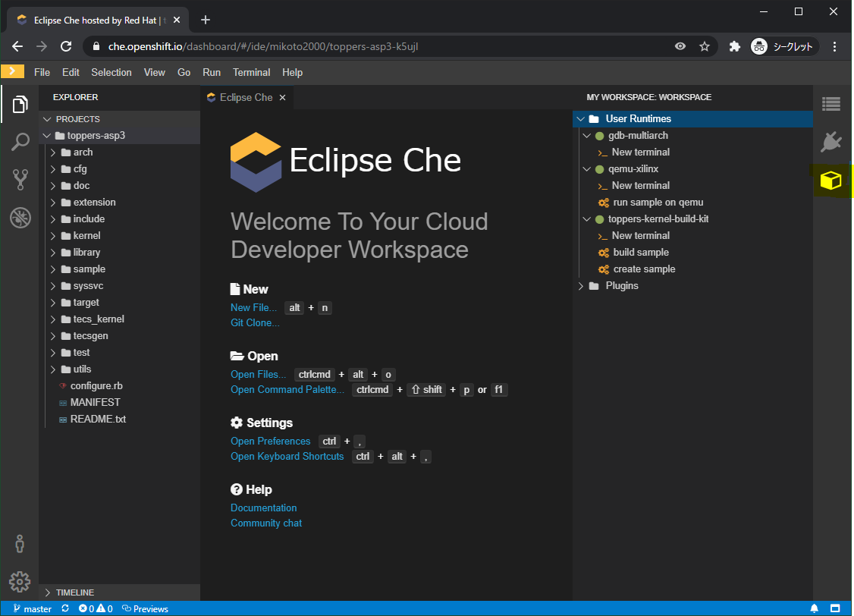Toggle bottom panel icon in status bar

835,608
